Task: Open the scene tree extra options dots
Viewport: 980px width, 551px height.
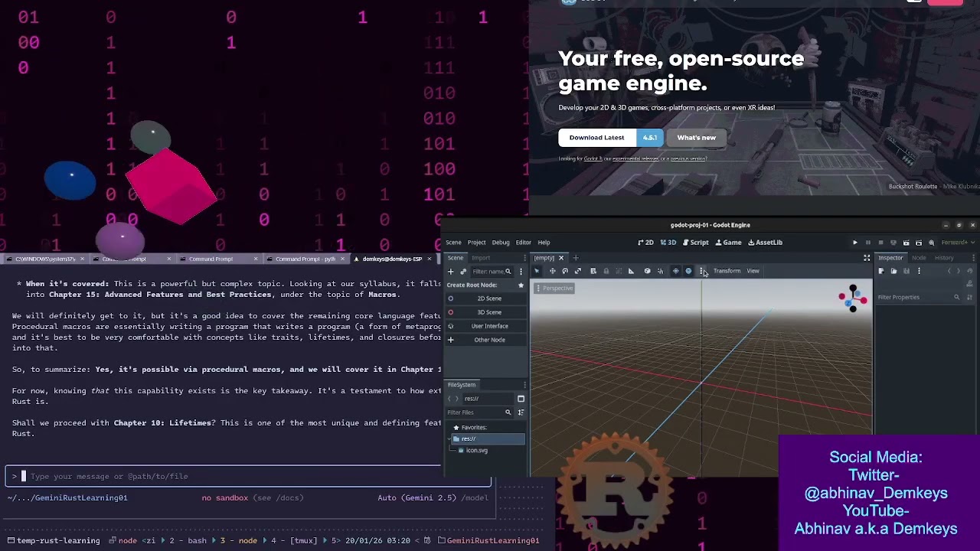Action: pyautogui.click(x=521, y=272)
